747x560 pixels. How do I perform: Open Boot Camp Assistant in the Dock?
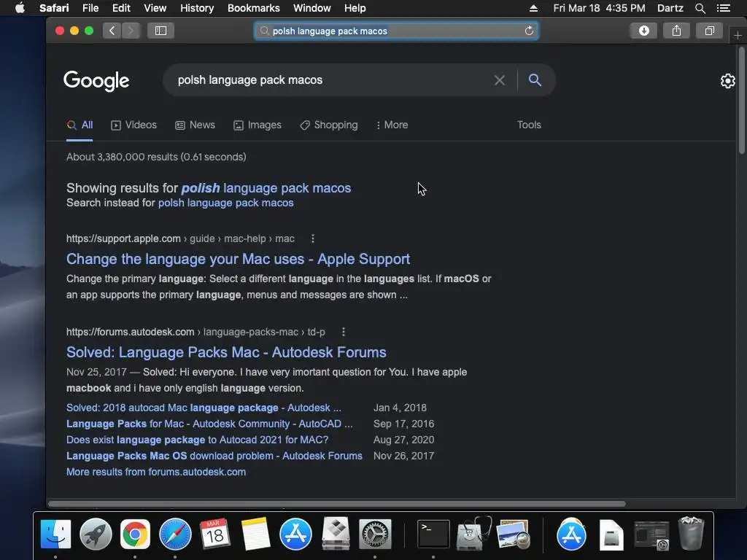[336, 534]
